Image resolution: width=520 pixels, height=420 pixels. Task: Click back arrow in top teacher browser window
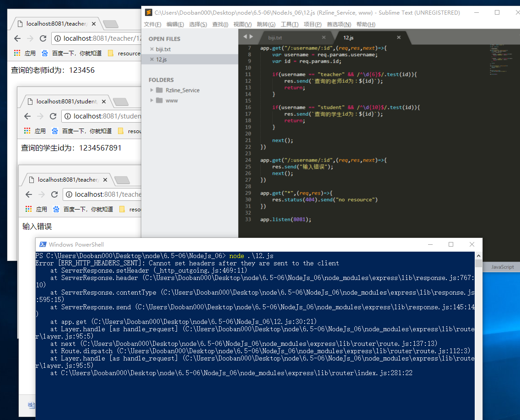(17, 38)
